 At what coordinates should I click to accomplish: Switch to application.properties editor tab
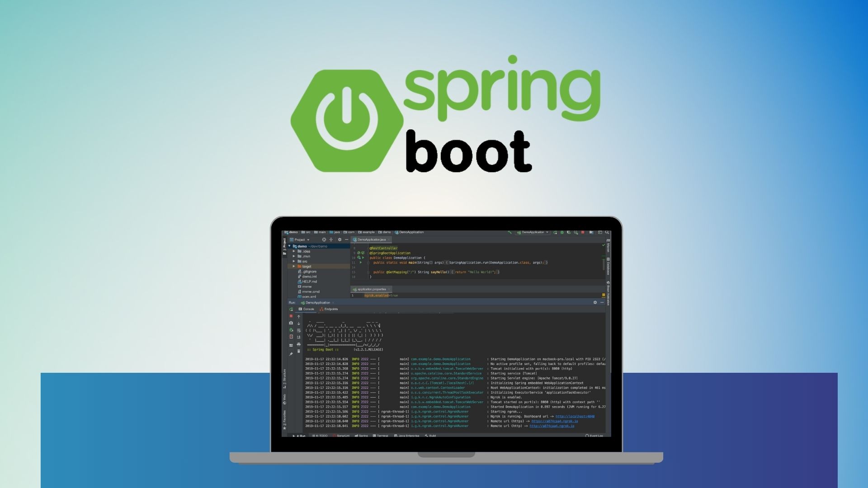(372, 289)
